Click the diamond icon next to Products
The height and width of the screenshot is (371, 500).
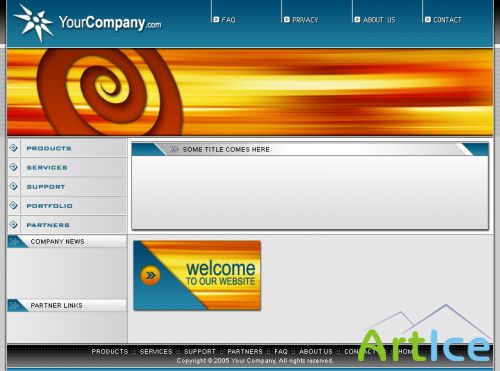coord(14,148)
